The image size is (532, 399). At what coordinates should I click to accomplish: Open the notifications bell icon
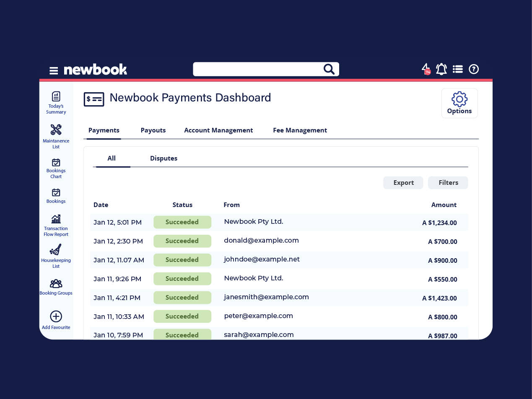click(441, 69)
